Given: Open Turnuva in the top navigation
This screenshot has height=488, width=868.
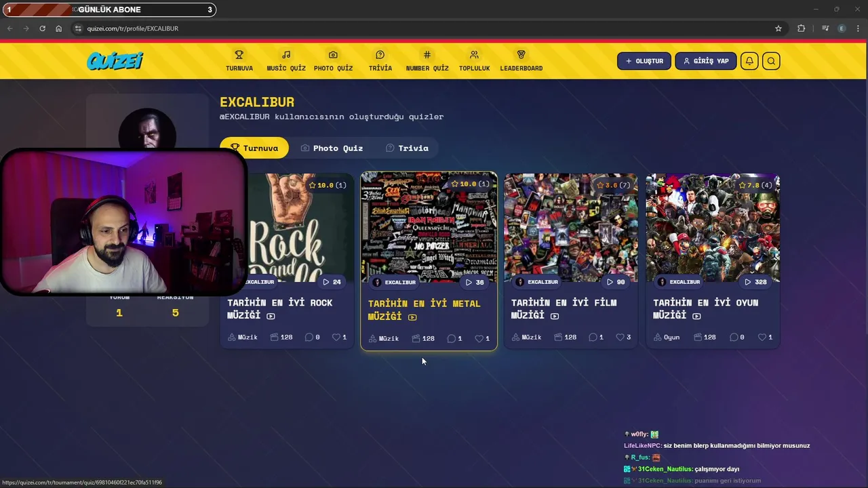Looking at the screenshot, I should [x=239, y=61].
